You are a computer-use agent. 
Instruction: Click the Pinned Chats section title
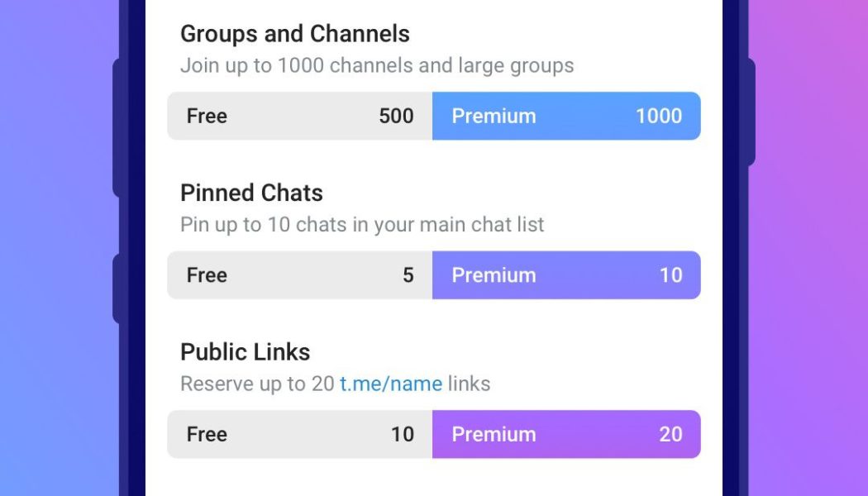pyautogui.click(x=251, y=193)
